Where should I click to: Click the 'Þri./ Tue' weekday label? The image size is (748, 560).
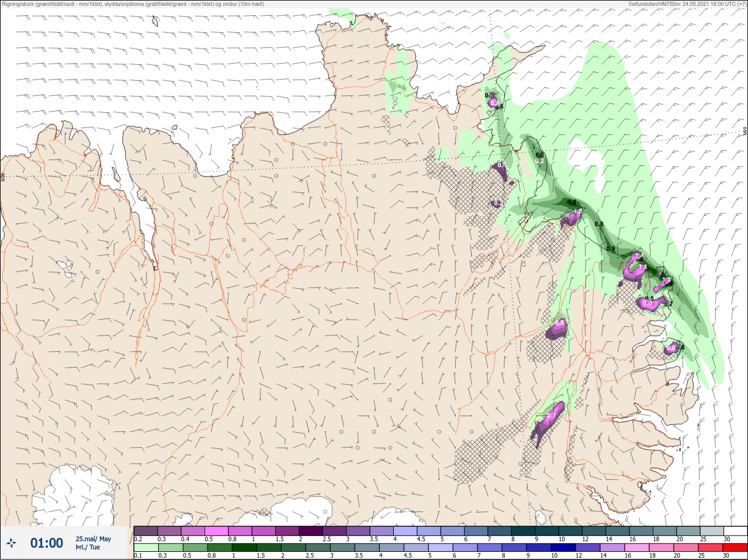click(88, 547)
